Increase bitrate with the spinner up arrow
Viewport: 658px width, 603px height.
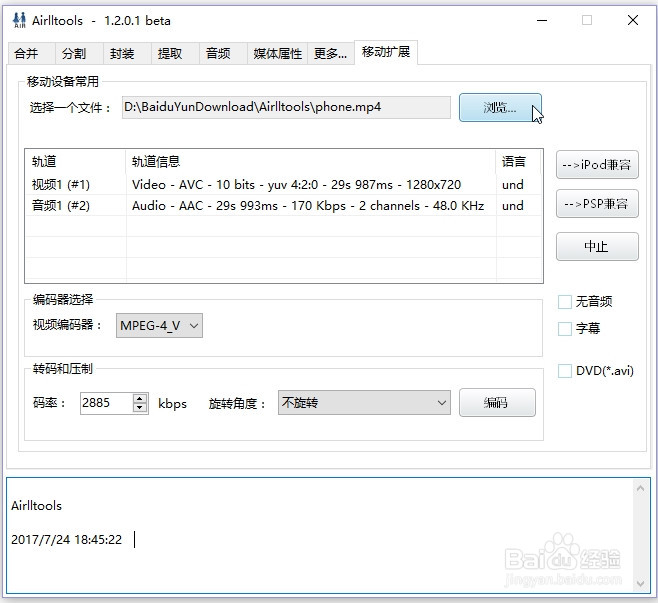click(140, 398)
